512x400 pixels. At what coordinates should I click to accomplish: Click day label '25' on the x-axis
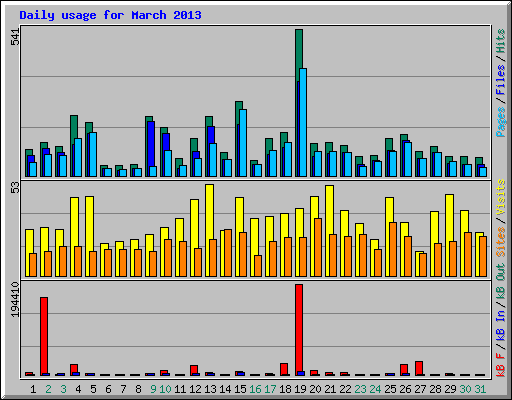(390, 389)
